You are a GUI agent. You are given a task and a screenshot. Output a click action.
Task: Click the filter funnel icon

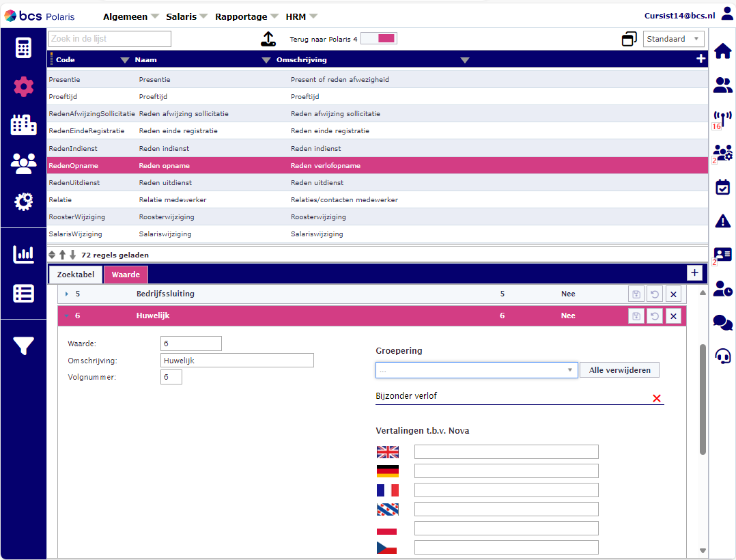(23, 346)
